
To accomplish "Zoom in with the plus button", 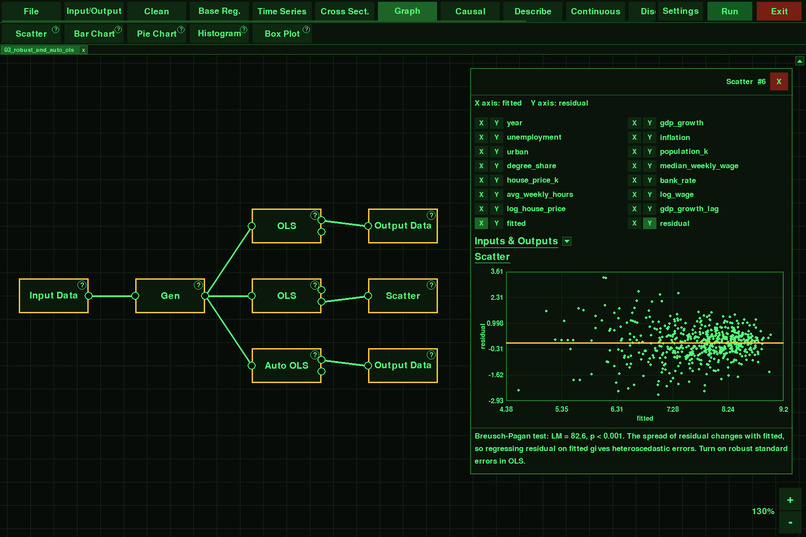I will click(x=790, y=500).
